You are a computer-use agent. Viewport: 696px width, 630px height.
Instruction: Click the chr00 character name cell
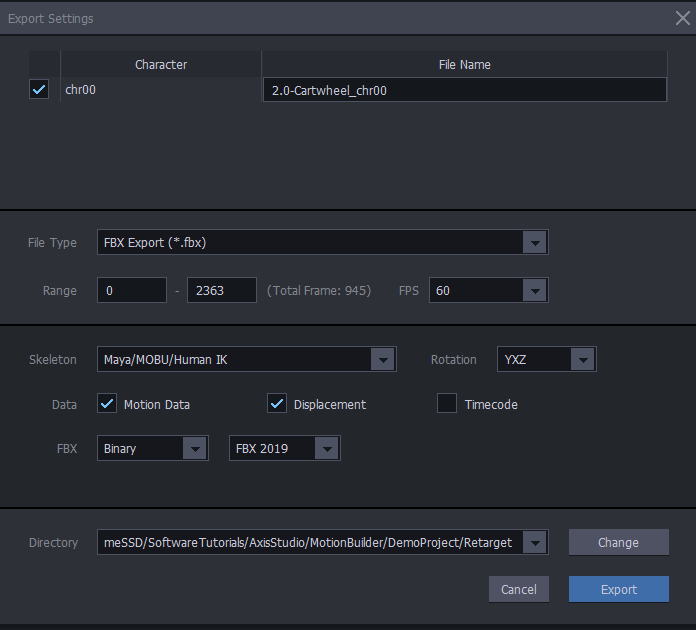pyautogui.click(x=161, y=90)
